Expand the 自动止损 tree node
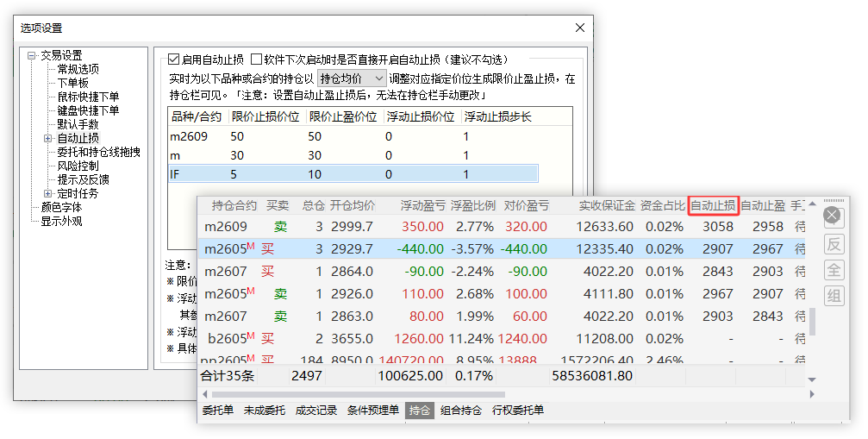This screenshot has height=439, width=868. coord(48,138)
